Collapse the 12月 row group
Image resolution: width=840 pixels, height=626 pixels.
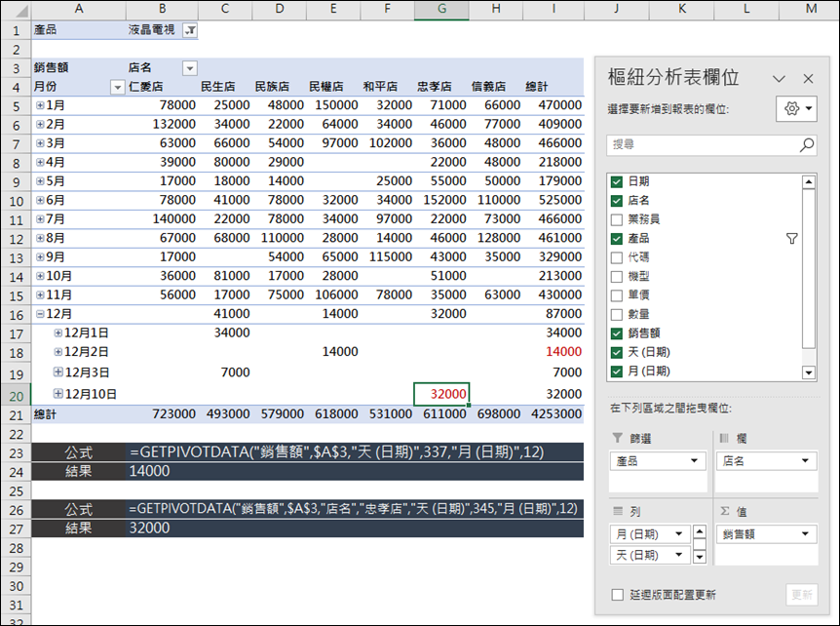(x=40, y=314)
